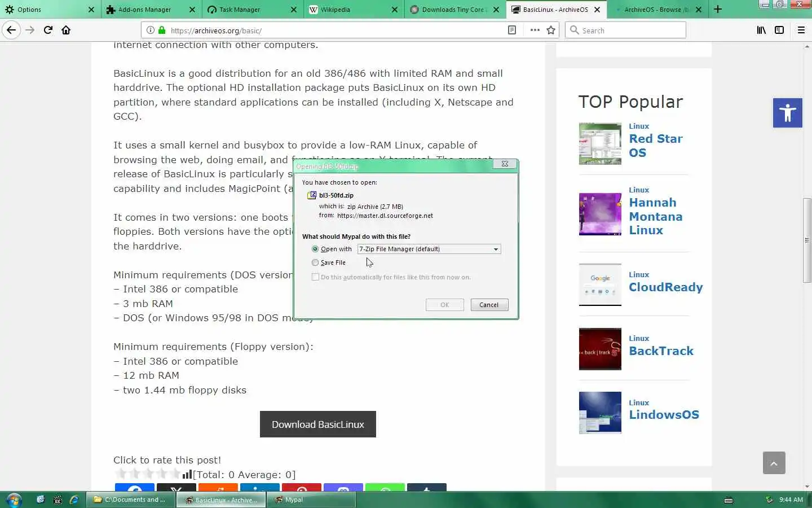Click BasicLinux - Archive taskbar button

point(222,500)
